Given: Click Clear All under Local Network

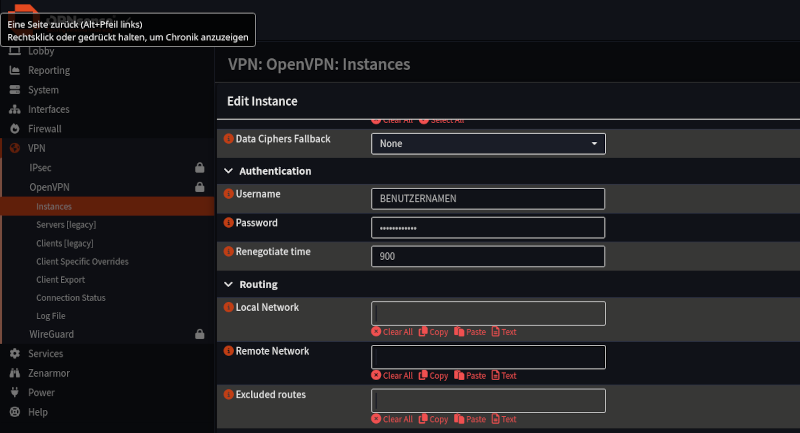Looking at the screenshot, I should [x=392, y=332].
